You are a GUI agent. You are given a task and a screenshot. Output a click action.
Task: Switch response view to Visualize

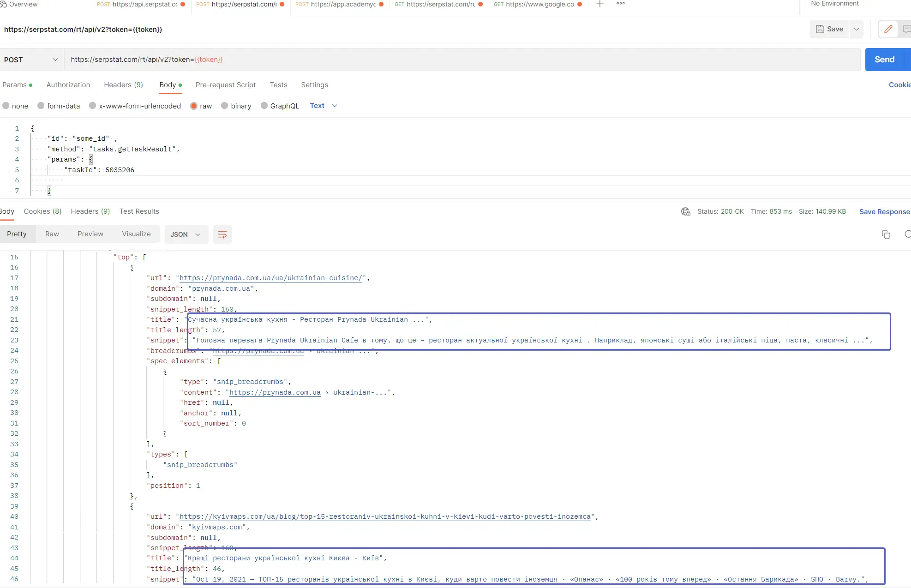click(x=136, y=234)
